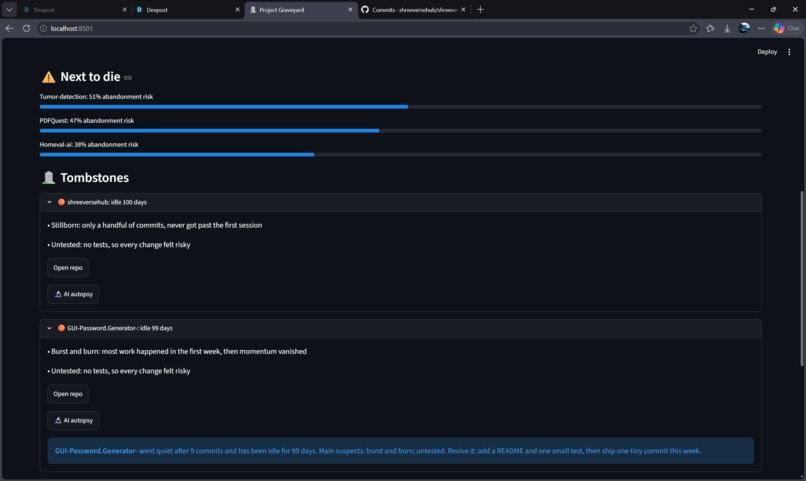The image size is (806, 481).
Task: Click the Streamlit Deploy button
Action: [x=767, y=51]
